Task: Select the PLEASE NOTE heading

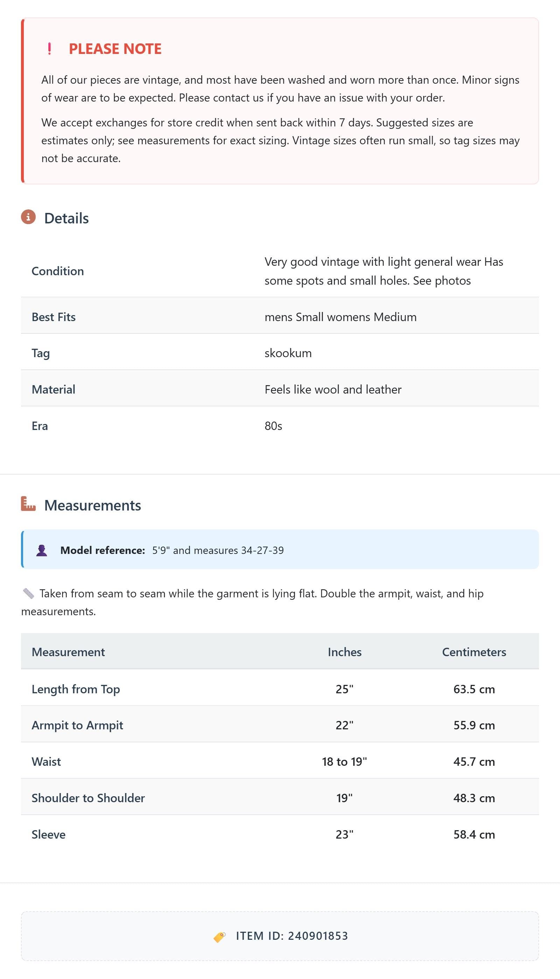Action: coord(115,49)
